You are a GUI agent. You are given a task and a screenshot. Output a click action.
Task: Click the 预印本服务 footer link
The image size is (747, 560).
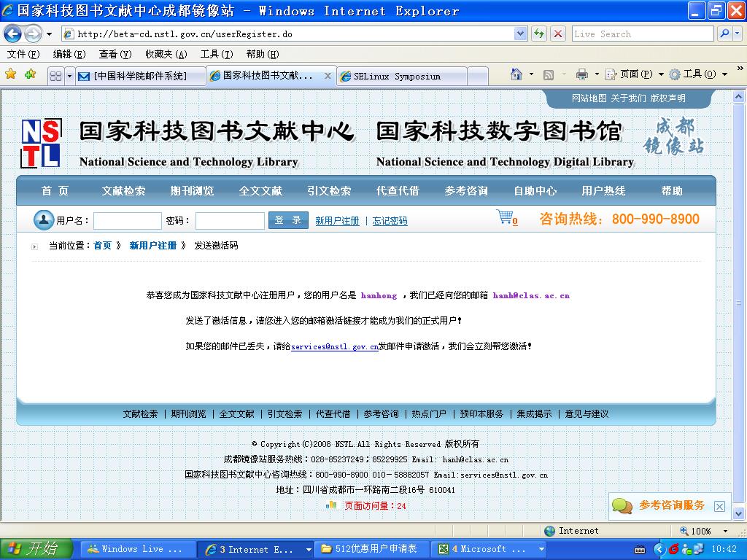481,414
